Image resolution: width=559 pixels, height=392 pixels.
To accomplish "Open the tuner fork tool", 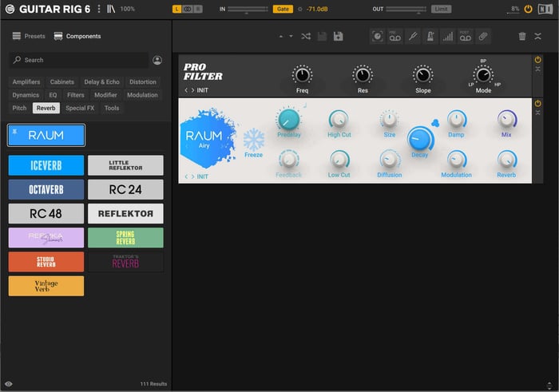I will coord(413,37).
